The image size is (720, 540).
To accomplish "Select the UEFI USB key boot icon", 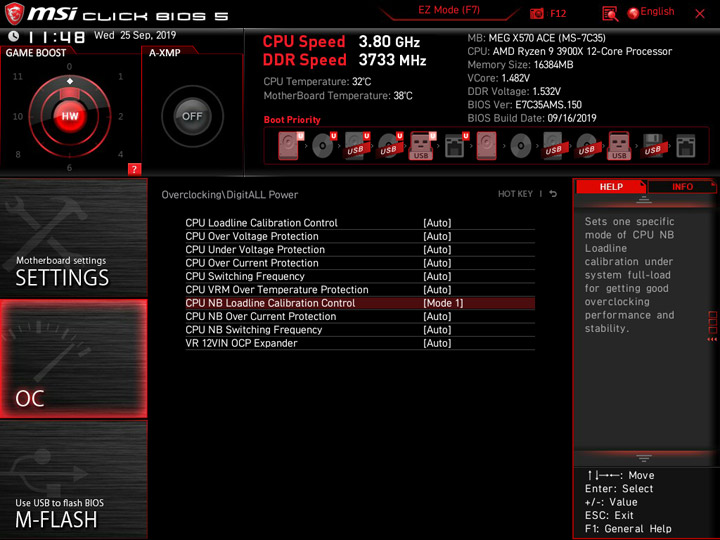I will pyautogui.click(x=422, y=146).
